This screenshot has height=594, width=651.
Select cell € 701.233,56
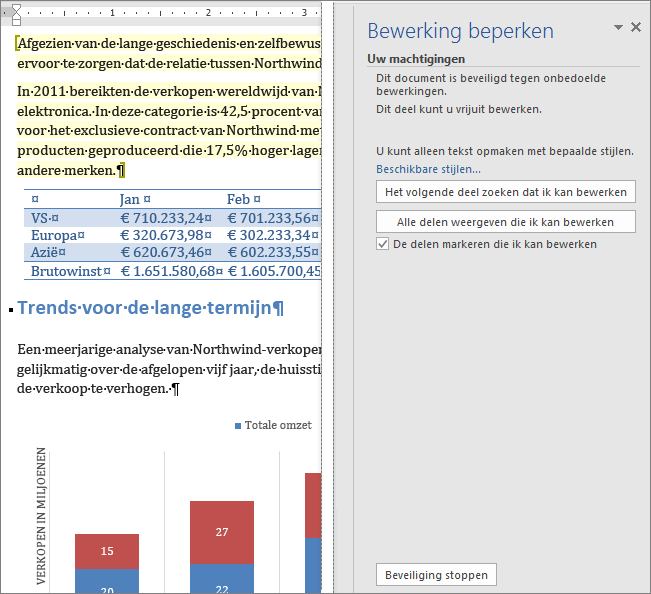point(273,218)
